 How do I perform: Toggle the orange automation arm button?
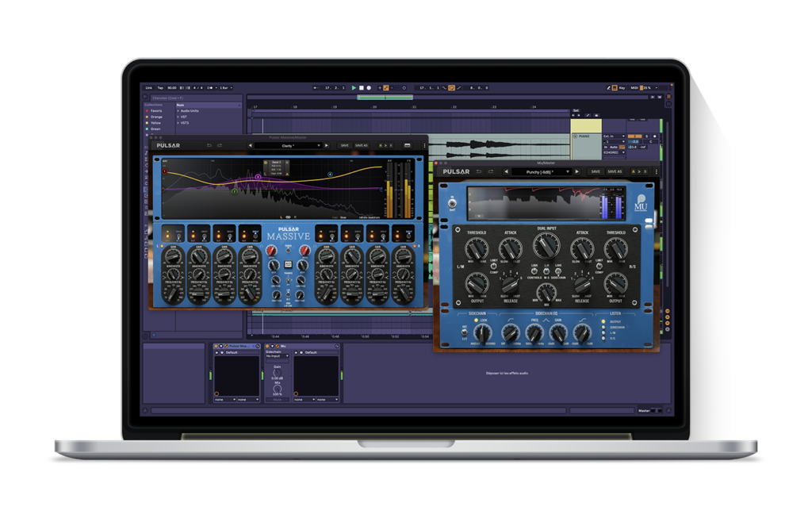(x=386, y=88)
